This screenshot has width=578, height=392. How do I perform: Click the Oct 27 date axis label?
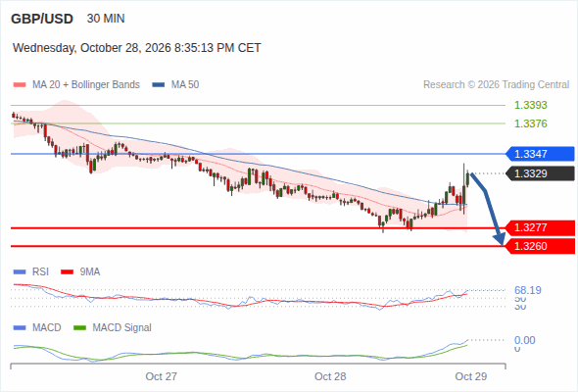pos(161,376)
